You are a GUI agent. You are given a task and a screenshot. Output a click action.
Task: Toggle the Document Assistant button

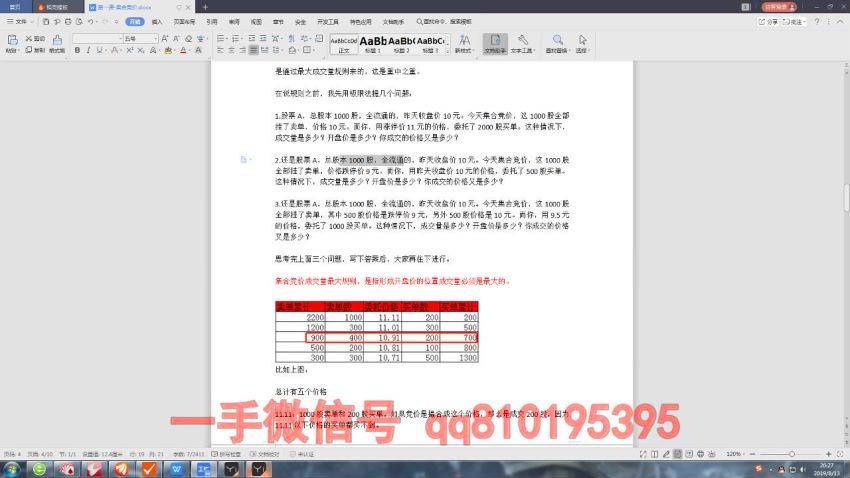[494, 42]
